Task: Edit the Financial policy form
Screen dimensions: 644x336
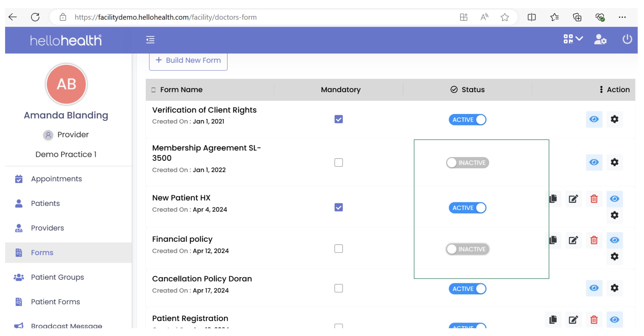Action: [573, 240]
